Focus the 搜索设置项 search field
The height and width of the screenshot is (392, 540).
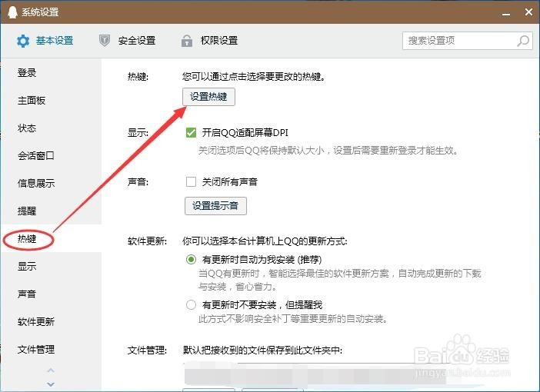pos(468,41)
